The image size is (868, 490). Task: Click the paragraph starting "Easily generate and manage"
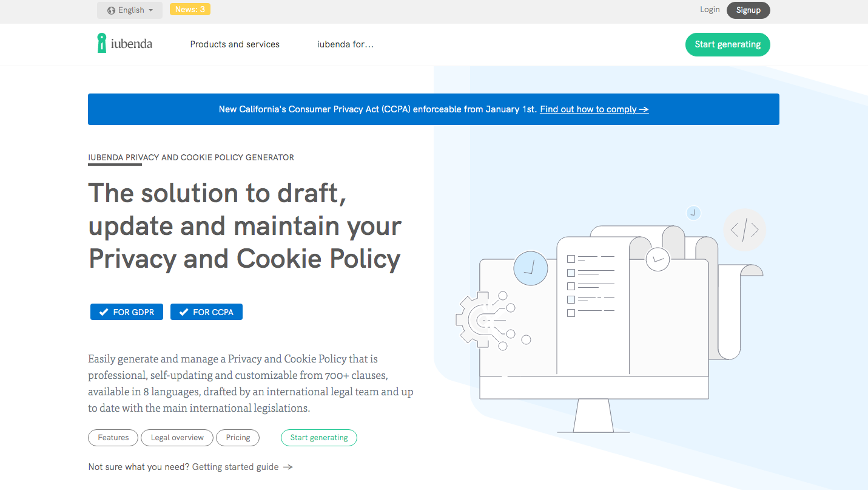click(x=251, y=384)
